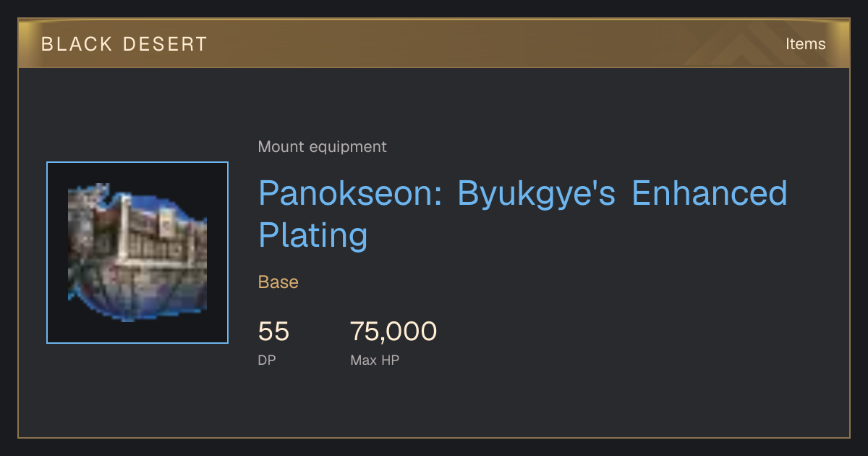
Task: Click the word Enhanced in the title
Action: (x=710, y=193)
